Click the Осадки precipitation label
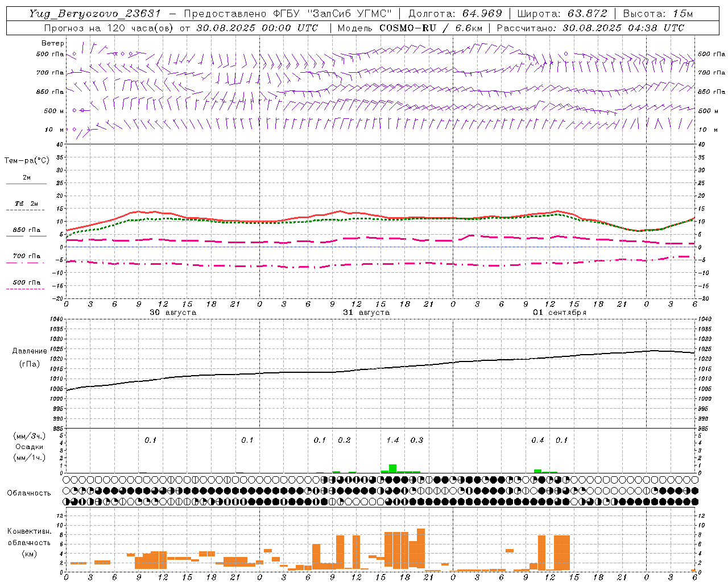 point(30,447)
